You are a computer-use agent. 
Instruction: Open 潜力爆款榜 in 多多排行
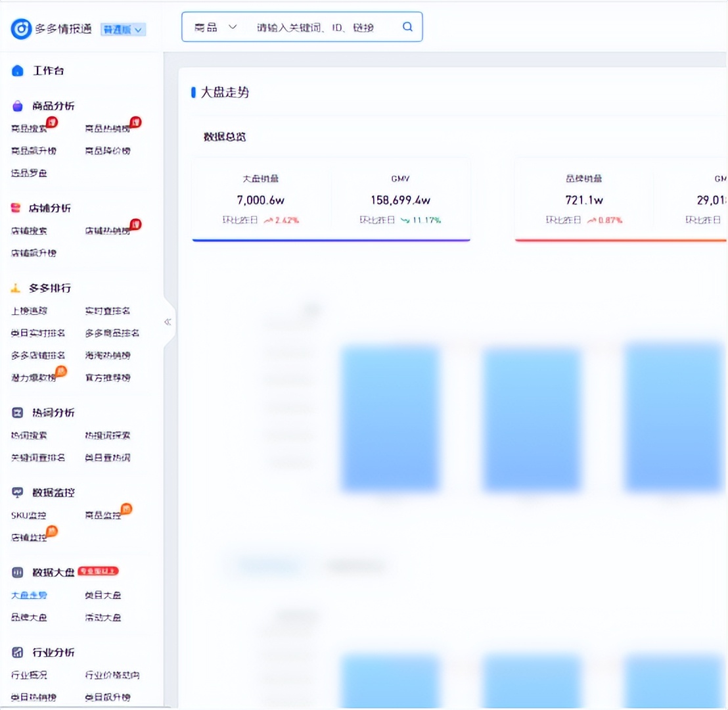coord(33,378)
